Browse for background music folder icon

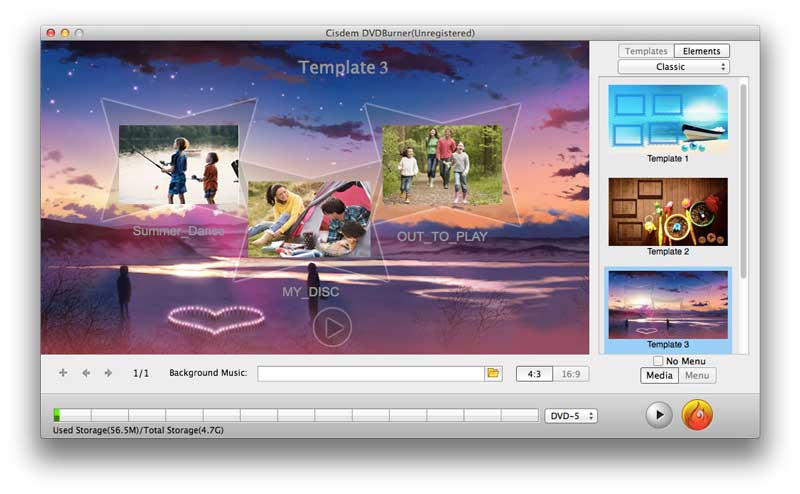pyautogui.click(x=493, y=373)
